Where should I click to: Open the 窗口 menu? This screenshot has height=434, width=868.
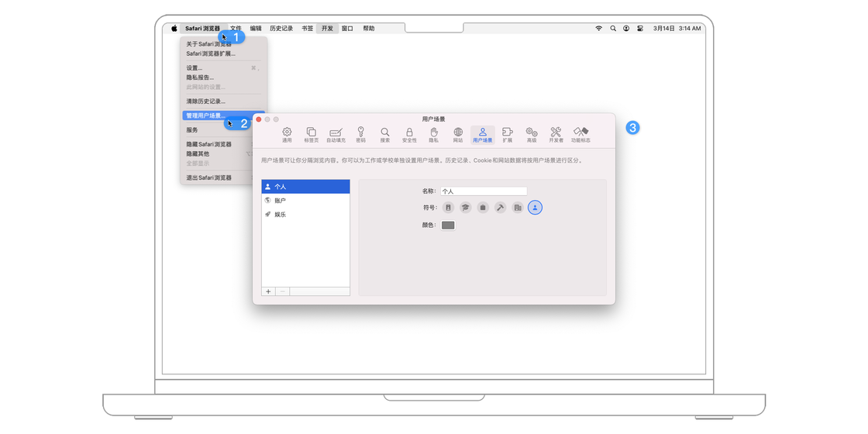click(347, 28)
